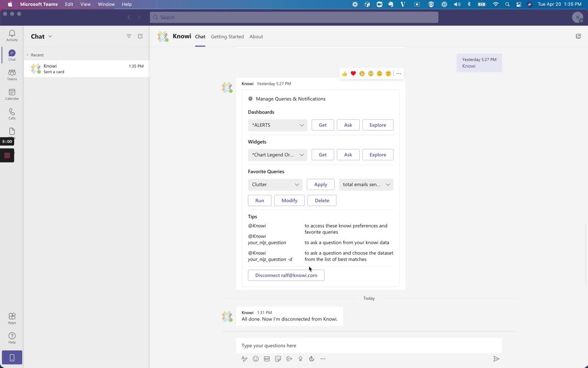React with angry emoji
This screenshot has width=588, height=368.
point(388,74)
